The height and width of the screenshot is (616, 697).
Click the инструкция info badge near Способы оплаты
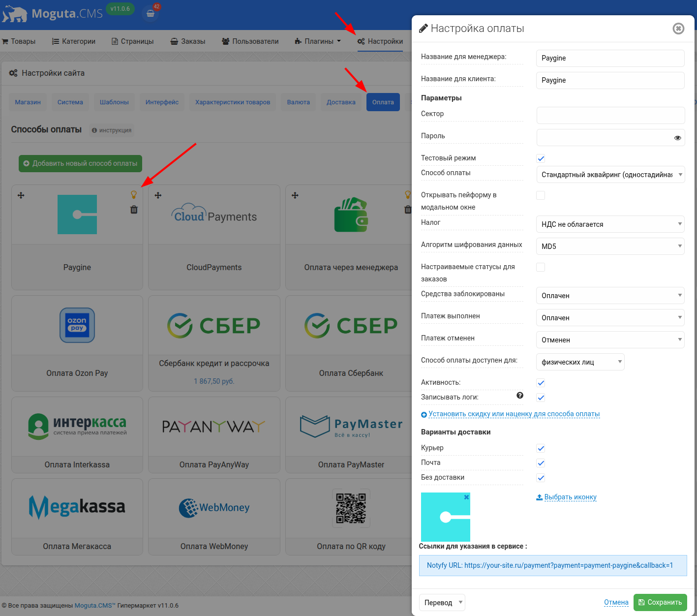pos(111,130)
